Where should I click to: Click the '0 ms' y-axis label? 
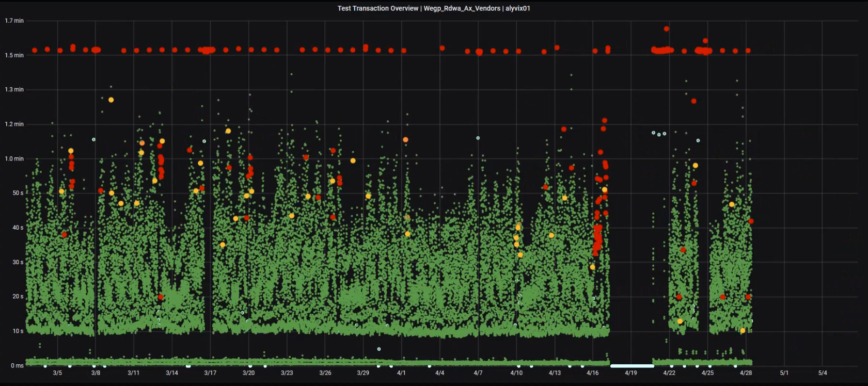(18, 365)
